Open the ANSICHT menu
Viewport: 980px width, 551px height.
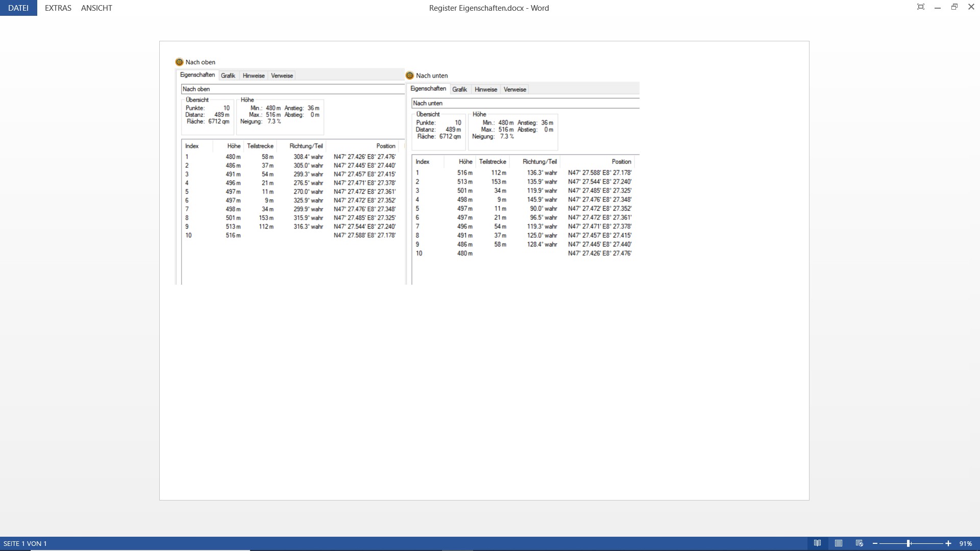[x=96, y=8]
